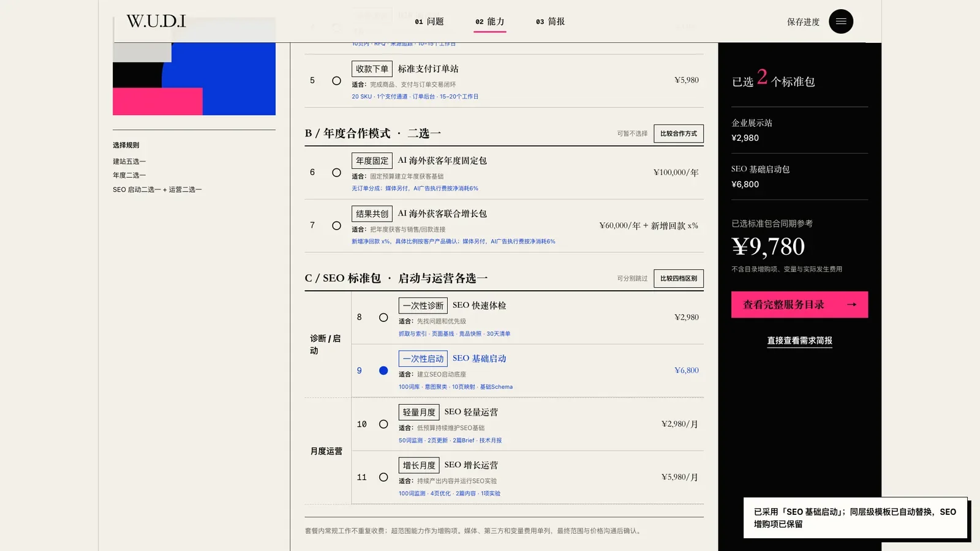Switch to the 02 能力 tab
Image resolution: width=980 pixels, height=551 pixels.
click(x=490, y=21)
